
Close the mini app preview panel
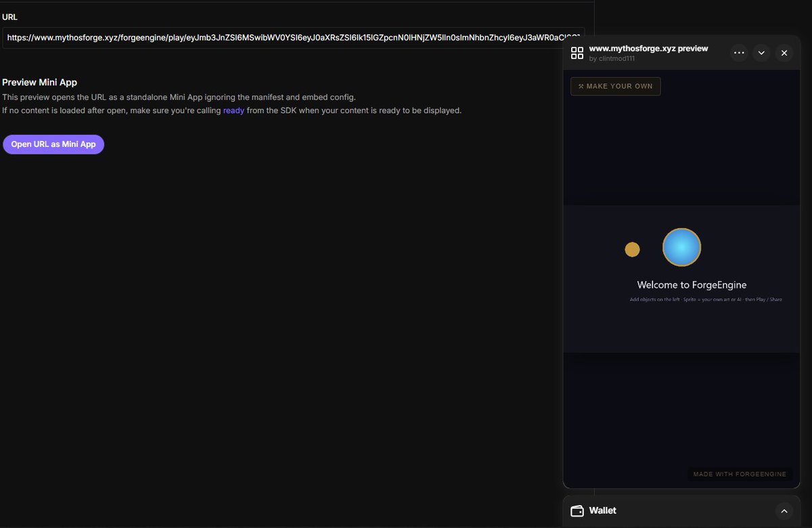click(784, 53)
